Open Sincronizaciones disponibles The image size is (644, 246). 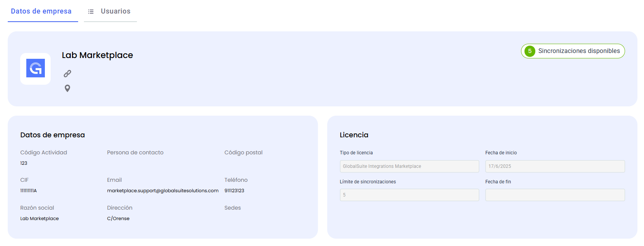tap(579, 51)
